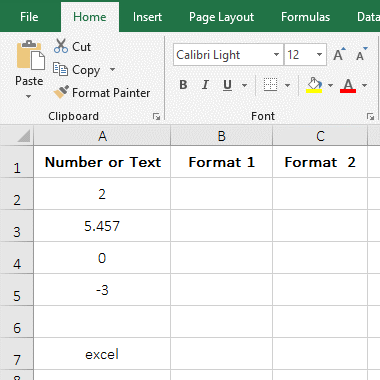The image size is (380, 380).
Task: Select cell containing 'excel'
Action: pos(102,354)
